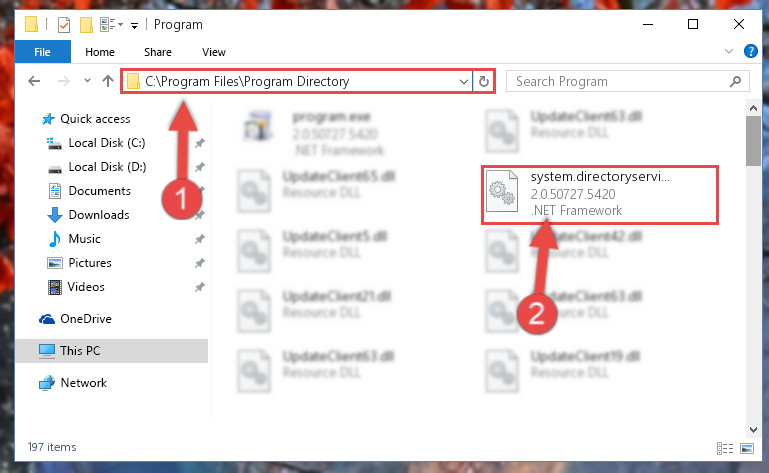Refresh the current folder view
769x473 pixels.
click(x=484, y=81)
